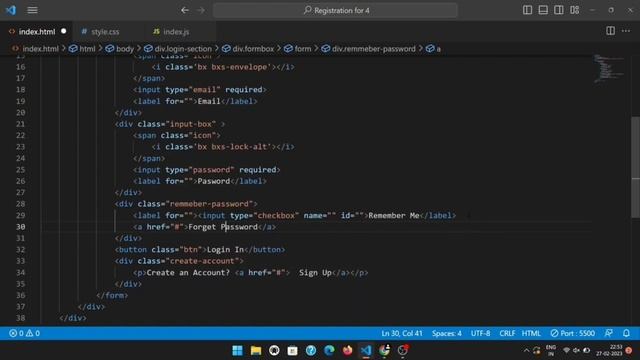Open File Explorer from the taskbar
640x360 pixels.
256,350
